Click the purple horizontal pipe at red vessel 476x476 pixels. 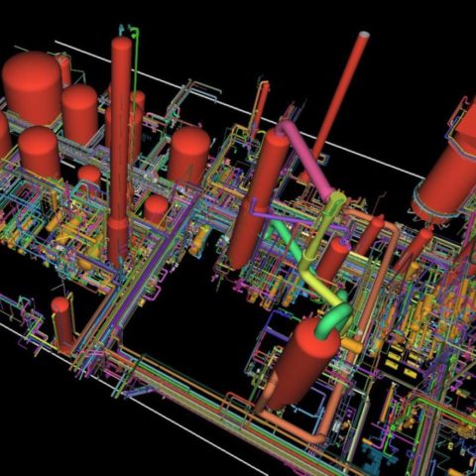point(281,215)
